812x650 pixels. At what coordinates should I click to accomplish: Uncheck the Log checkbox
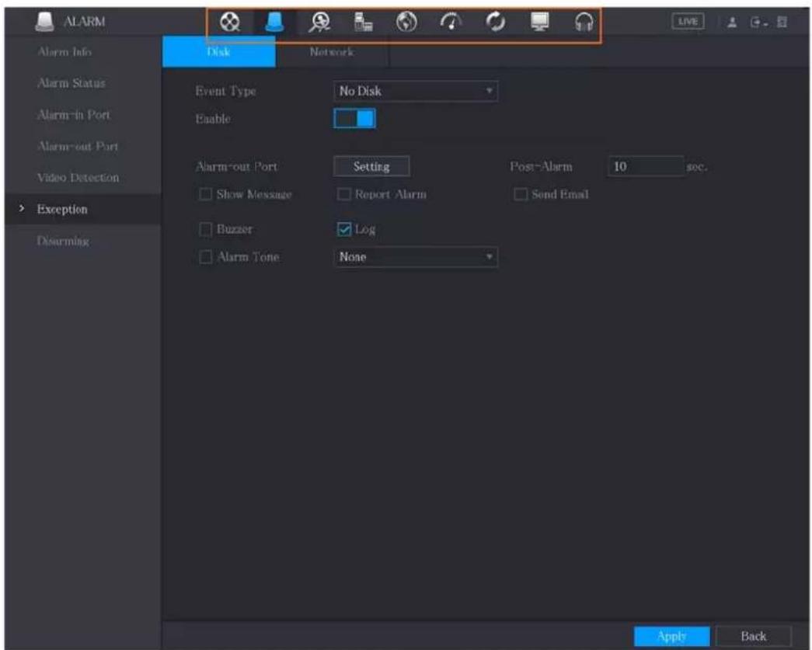click(344, 229)
